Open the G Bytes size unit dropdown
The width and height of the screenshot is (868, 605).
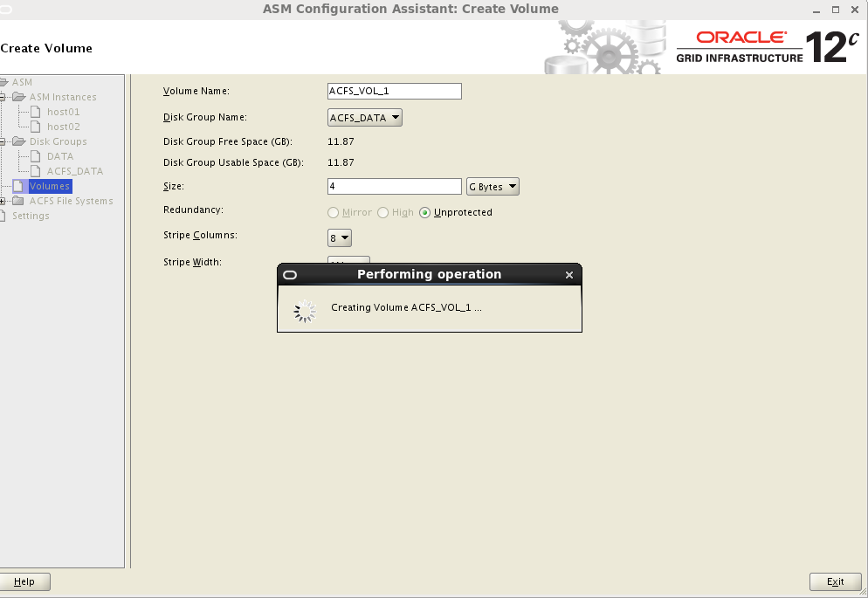click(x=493, y=187)
